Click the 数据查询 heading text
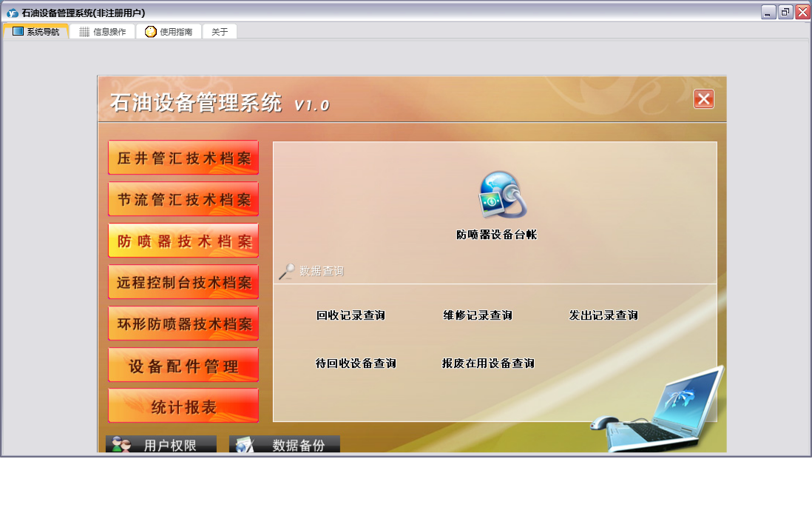The height and width of the screenshot is (530, 812). [x=322, y=271]
